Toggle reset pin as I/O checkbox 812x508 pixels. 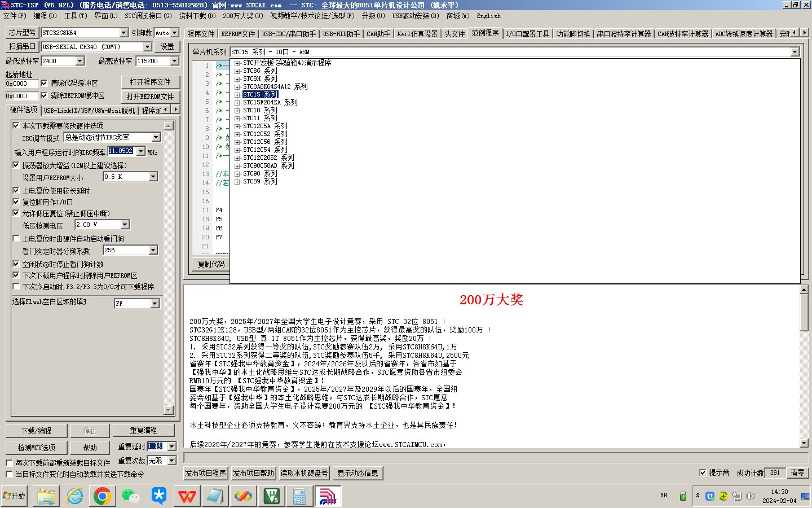coord(16,202)
